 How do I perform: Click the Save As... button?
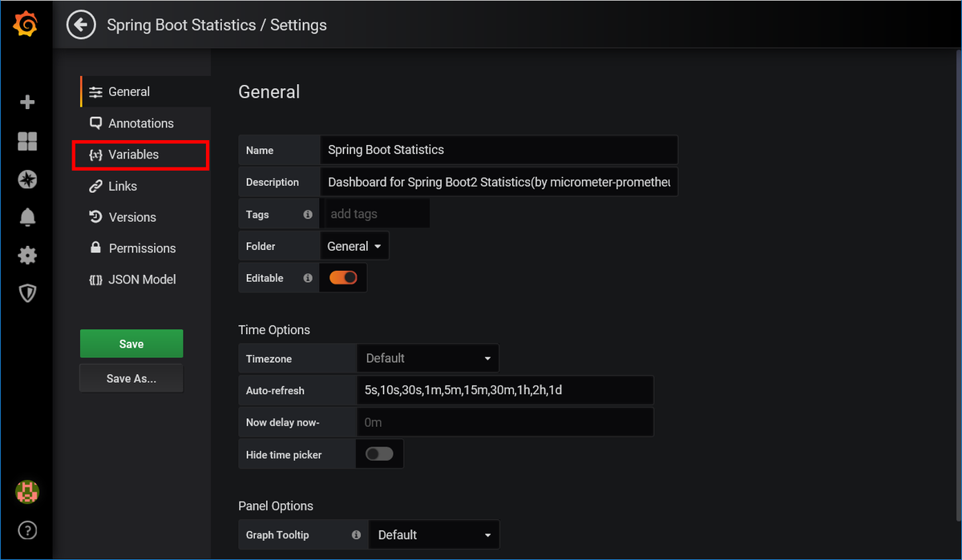click(x=131, y=378)
